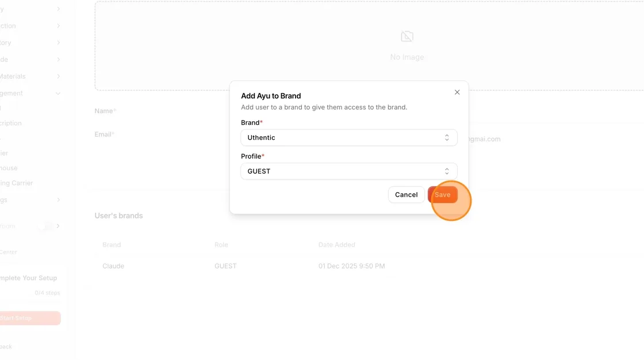The height and width of the screenshot is (360, 644).
Task: Click the Claude brand cell
Action: click(113, 266)
